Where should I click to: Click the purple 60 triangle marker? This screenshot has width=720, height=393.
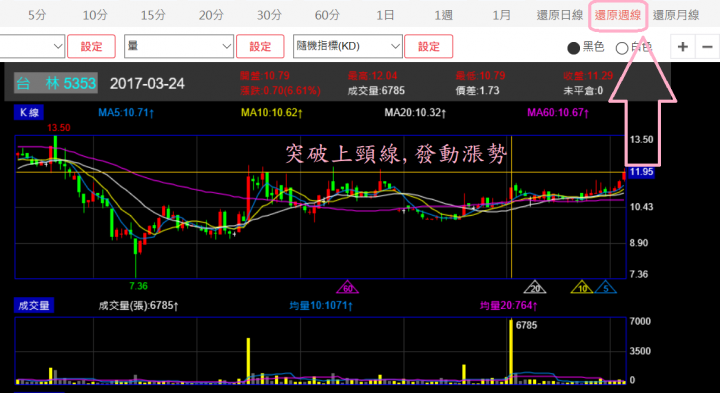348,287
